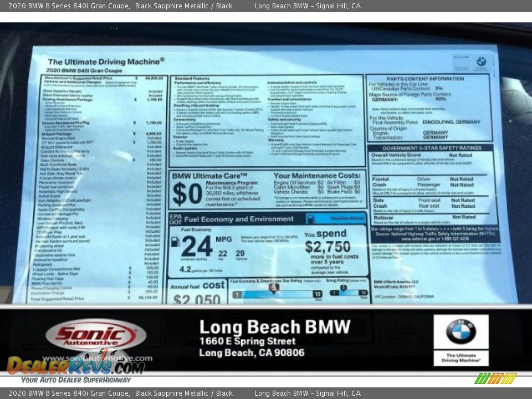Click the large '$0' maintenance price

(x=187, y=194)
